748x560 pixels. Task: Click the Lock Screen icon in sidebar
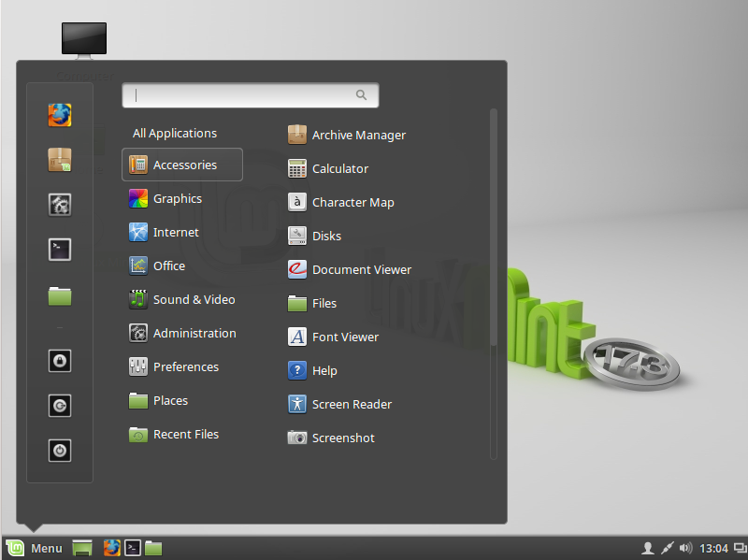(60, 361)
